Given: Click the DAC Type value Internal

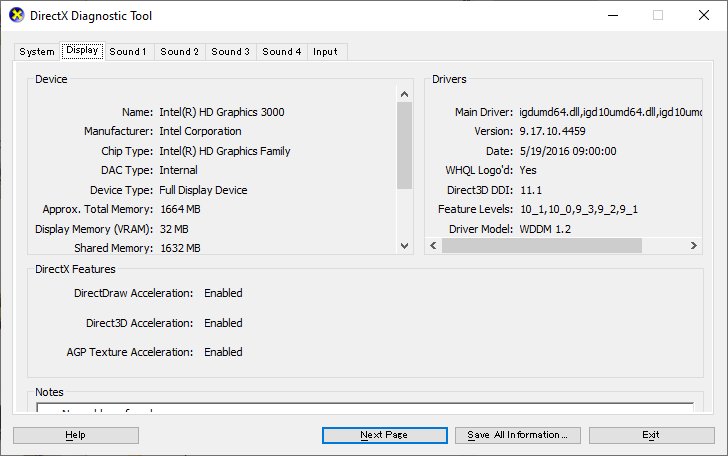Looking at the screenshot, I should click(178, 170).
